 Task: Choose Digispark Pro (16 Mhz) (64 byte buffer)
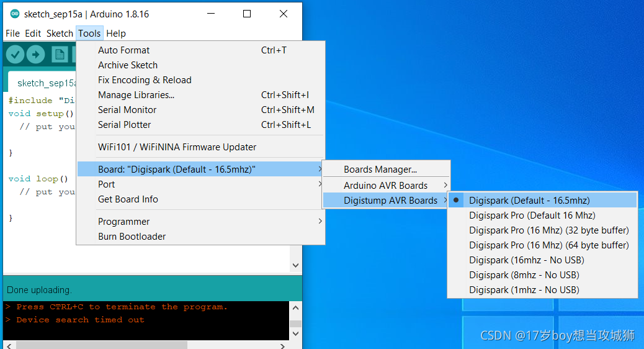click(542, 245)
